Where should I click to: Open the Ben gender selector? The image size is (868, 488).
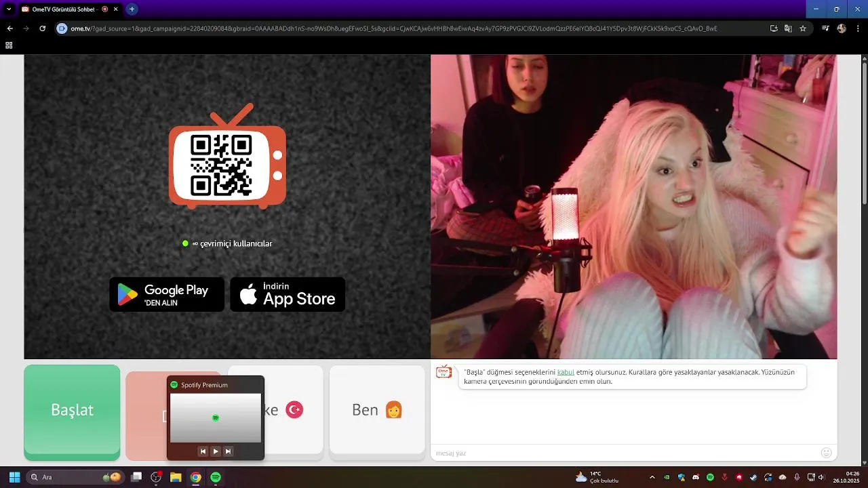(x=377, y=411)
